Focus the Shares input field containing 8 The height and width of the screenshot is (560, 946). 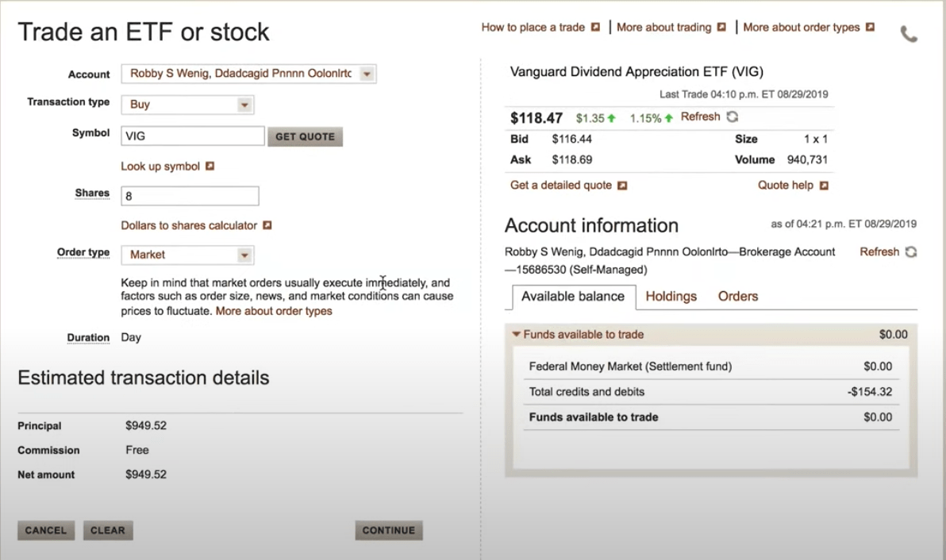click(x=190, y=196)
